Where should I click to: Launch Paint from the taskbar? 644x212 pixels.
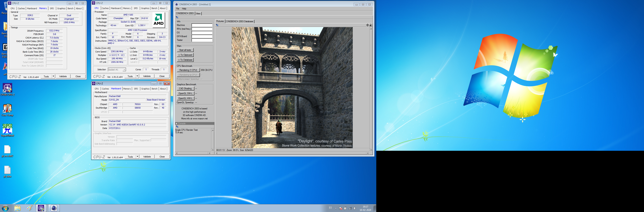(29, 208)
